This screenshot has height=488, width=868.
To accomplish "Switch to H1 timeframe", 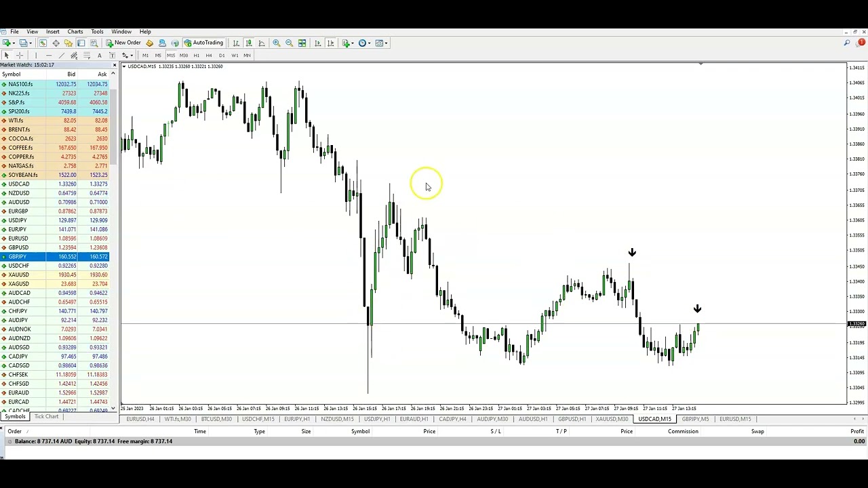I will [x=197, y=56].
